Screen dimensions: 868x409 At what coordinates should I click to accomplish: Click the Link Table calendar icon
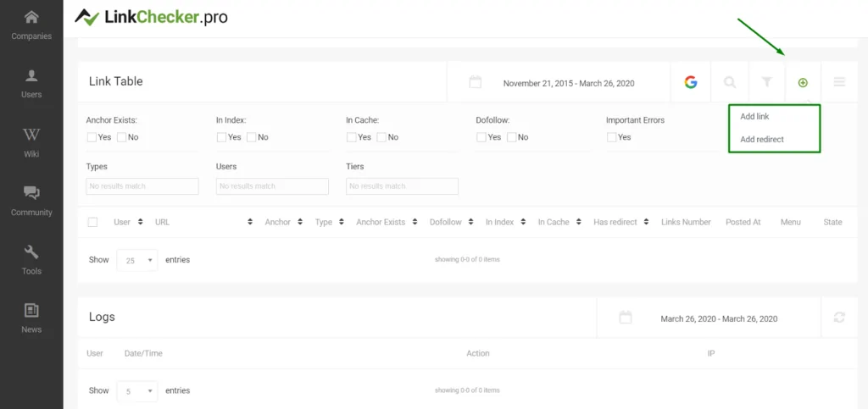(475, 82)
